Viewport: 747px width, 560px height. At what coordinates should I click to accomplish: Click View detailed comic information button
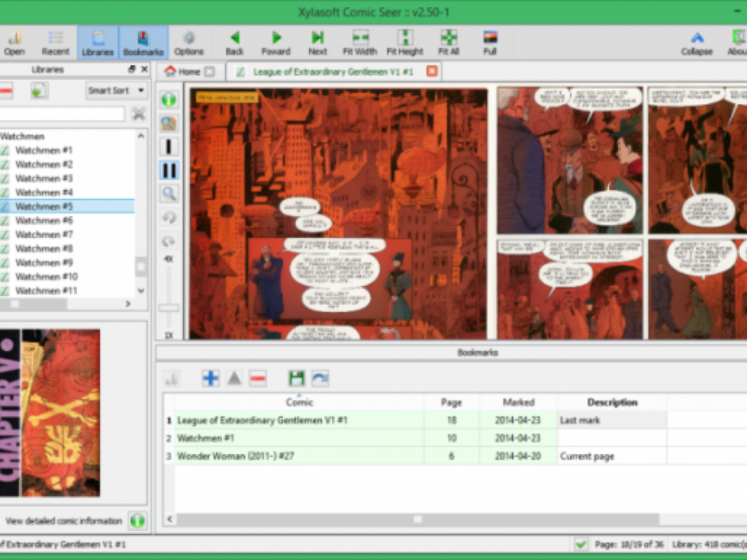tap(138, 521)
